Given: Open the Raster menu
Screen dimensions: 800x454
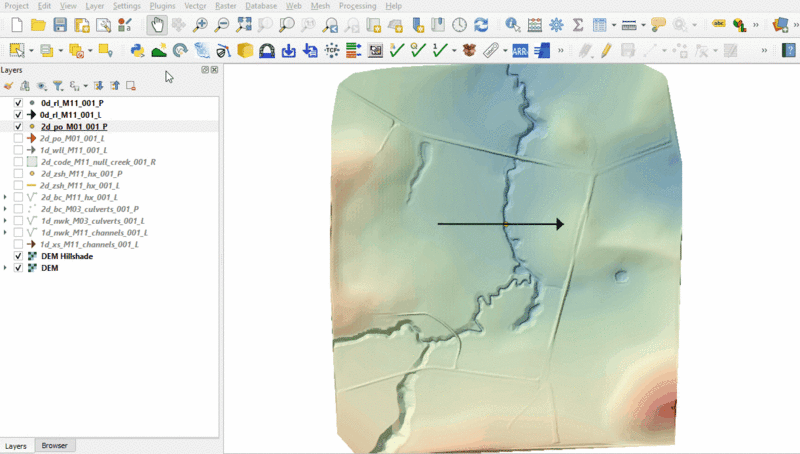Looking at the screenshot, I should 225,6.
